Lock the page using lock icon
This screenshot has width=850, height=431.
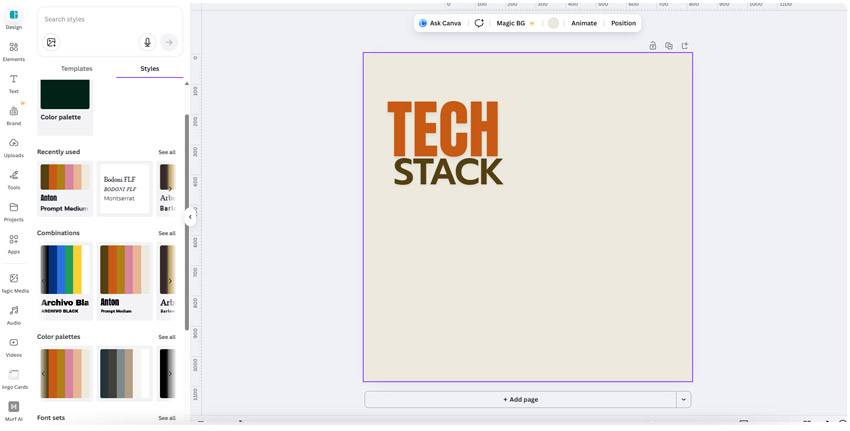[x=653, y=45]
